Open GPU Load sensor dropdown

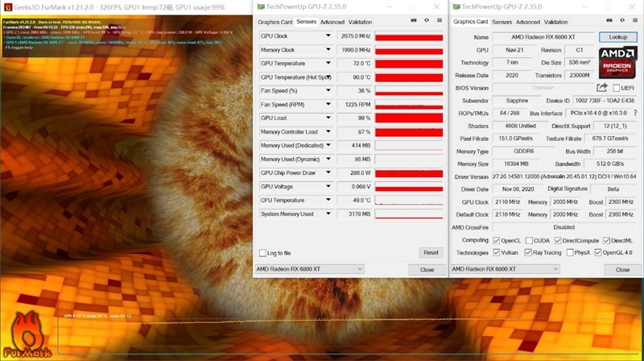click(328, 118)
